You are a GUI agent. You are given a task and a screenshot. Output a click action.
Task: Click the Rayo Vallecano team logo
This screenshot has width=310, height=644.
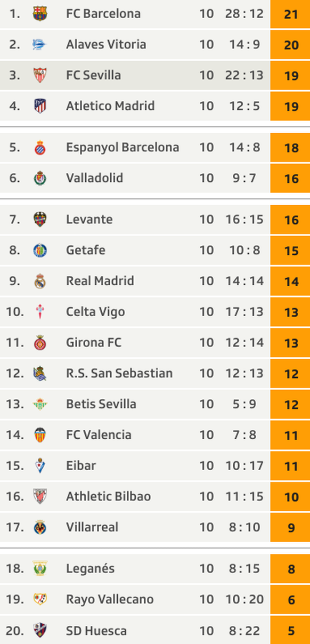40,600
